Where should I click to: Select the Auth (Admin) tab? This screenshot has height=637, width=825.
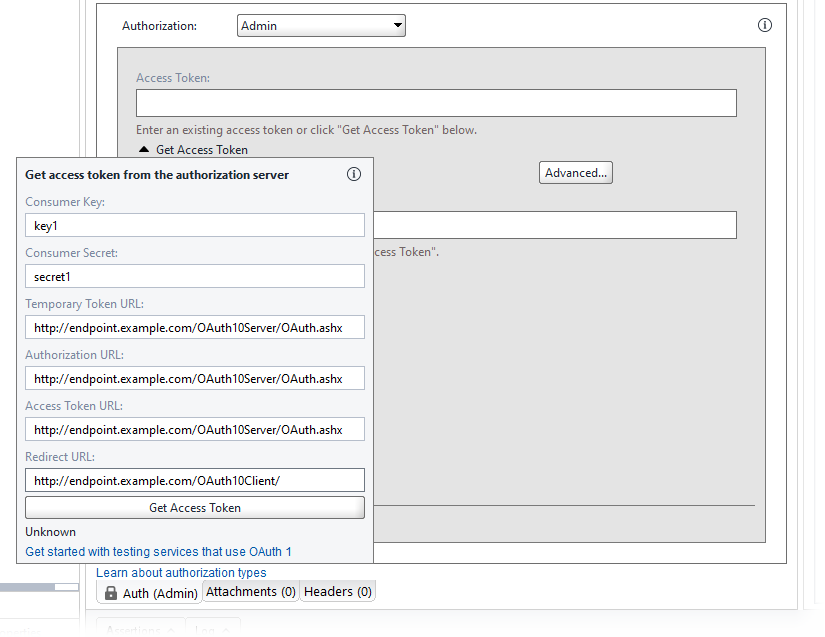(148, 591)
